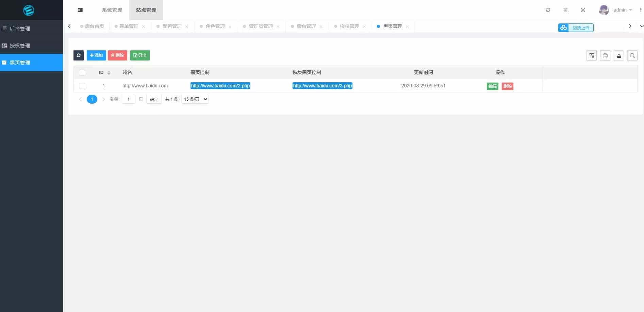The image size is (644, 312).
Task: Go to previous page arrow
Action: 80,99
